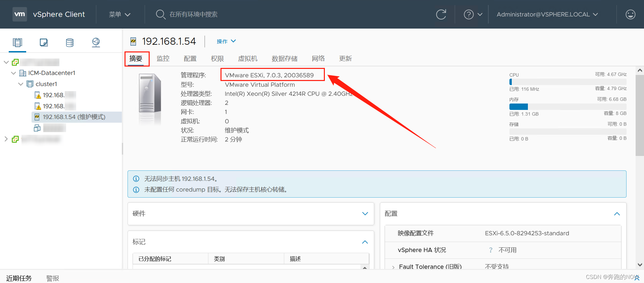Click the ESXi-6.5.0-8294253-standard value
The image size is (644, 283).
click(x=527, y=233)
